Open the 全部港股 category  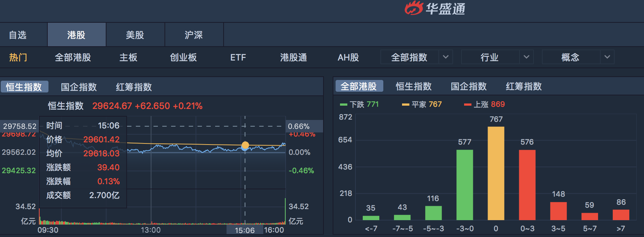[x=73, y=58]
